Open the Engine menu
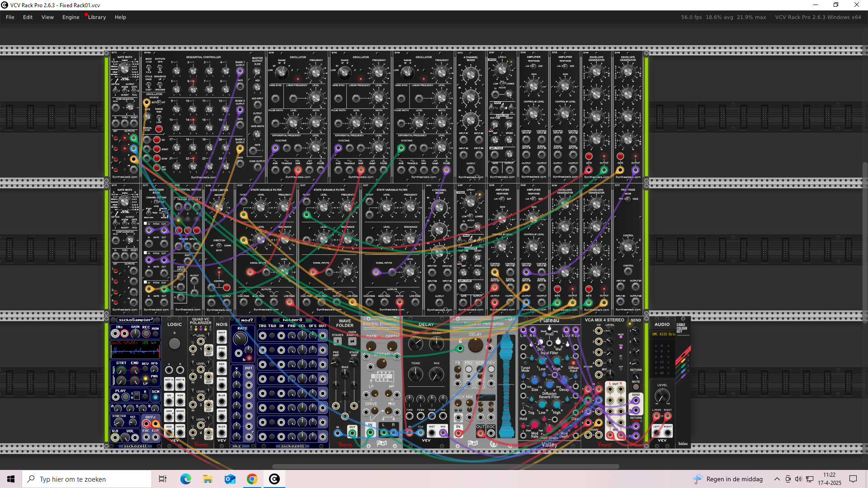This screenshot has height=488, width=868. coord(71,17)
